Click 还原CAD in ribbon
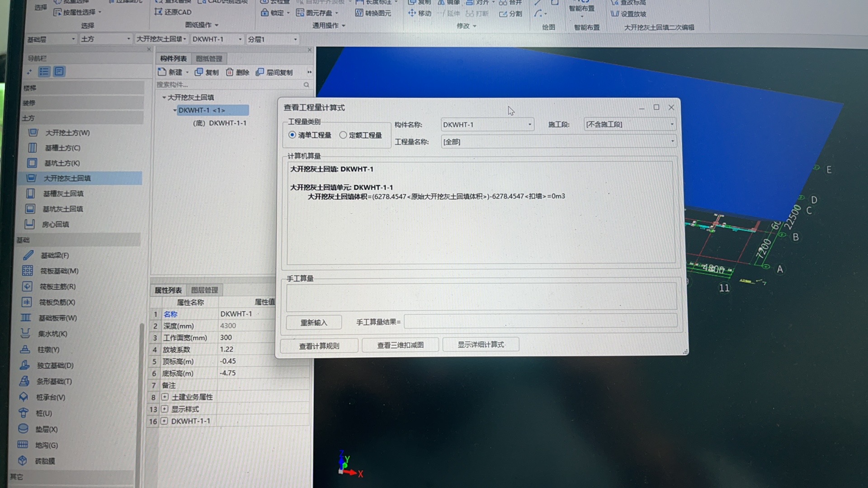Image resolution: width=868 pixels, height=488 pixels. [173, 12]
